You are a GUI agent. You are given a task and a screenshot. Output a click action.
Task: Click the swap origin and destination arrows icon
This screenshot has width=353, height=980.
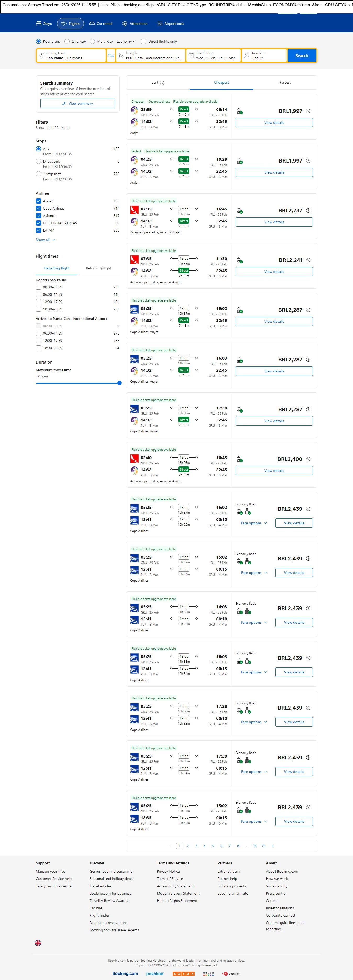point(111,55)
